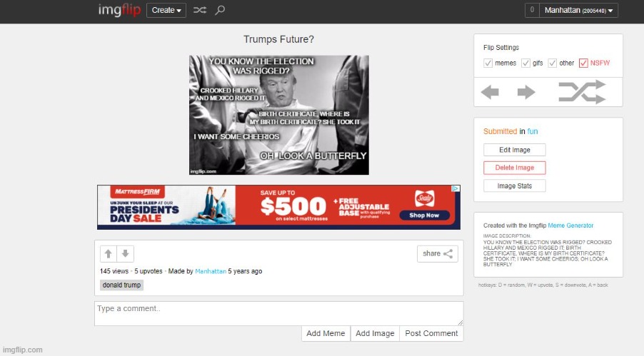Click Post Comment

(431, 333)
